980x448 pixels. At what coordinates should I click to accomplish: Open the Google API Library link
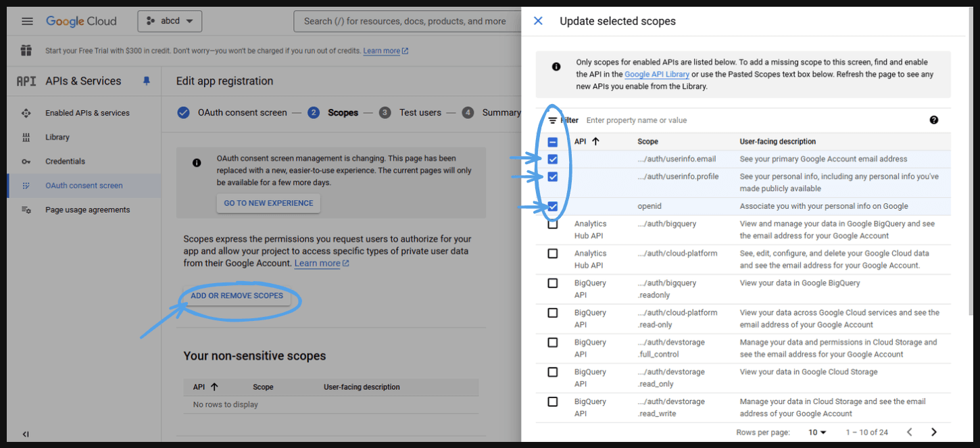click(657, 74)
